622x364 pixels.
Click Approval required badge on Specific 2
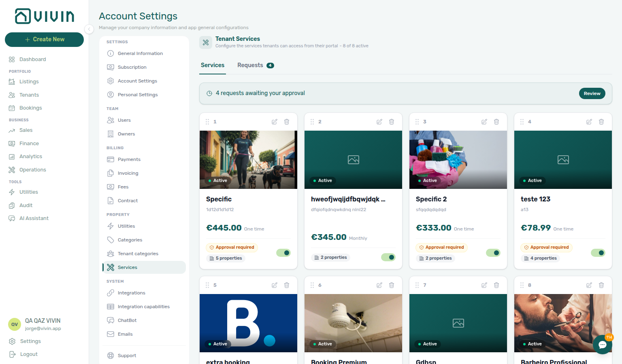point(441,247)
